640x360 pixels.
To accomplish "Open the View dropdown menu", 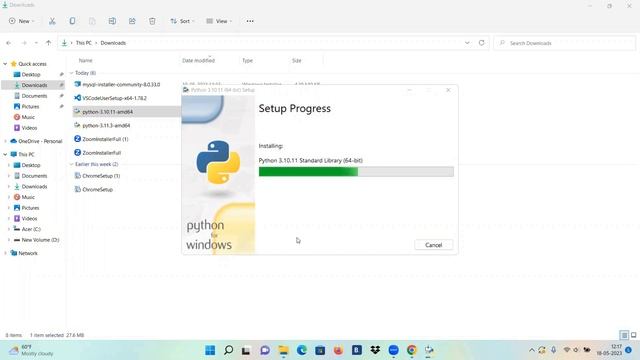I will coord(219,21).
